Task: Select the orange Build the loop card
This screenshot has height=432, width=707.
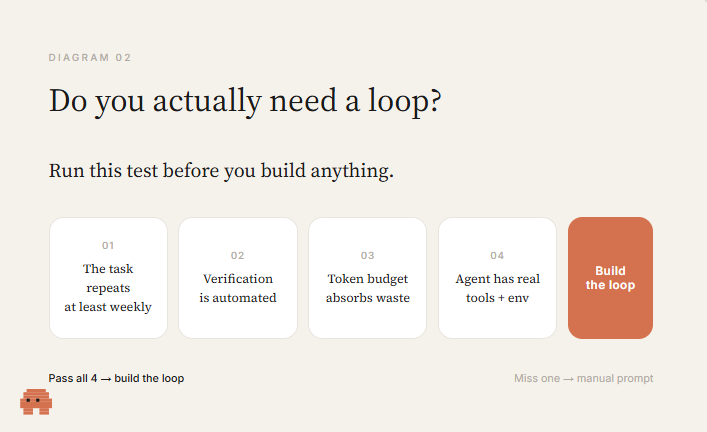Action: click(610, 278)
